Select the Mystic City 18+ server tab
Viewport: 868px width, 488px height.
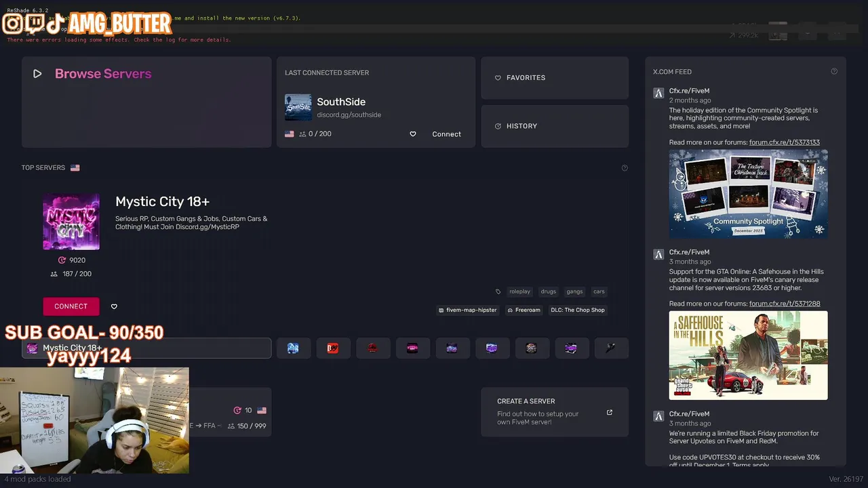[146, 348]
